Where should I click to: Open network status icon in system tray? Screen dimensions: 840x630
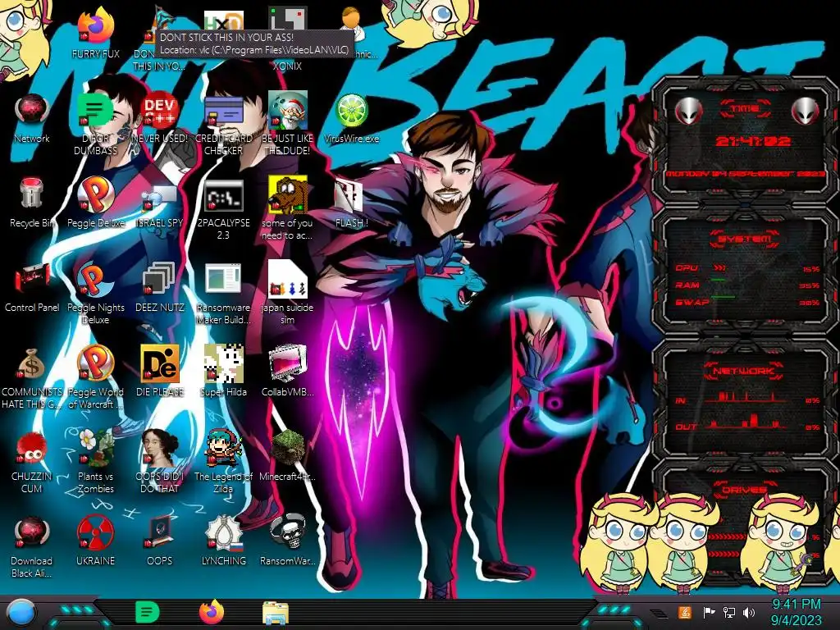click(729, 612)
